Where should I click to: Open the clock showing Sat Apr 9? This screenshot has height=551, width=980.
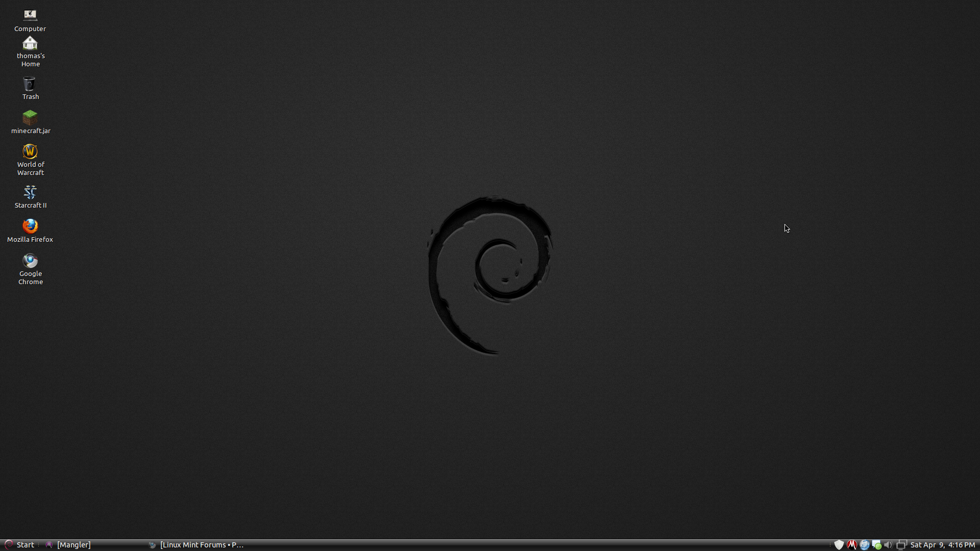point(943,545)
